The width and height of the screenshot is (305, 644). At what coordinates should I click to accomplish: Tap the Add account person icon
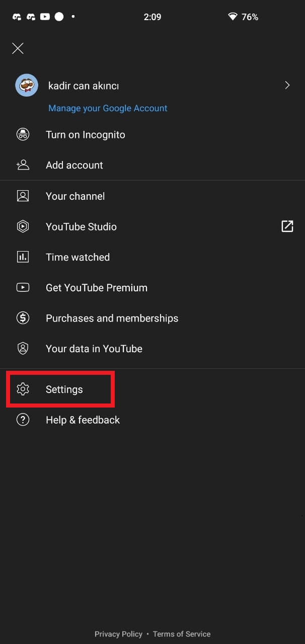(23, 165)
